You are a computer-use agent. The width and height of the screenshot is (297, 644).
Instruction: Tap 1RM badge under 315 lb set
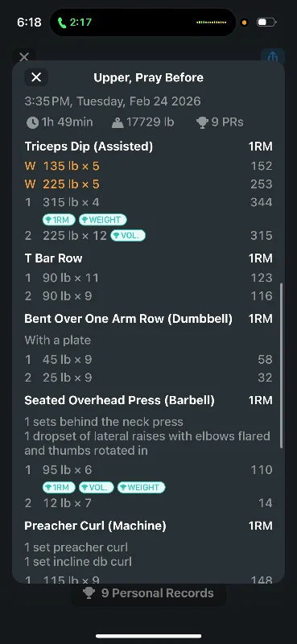pyautogui.click(x=59, y=220)
